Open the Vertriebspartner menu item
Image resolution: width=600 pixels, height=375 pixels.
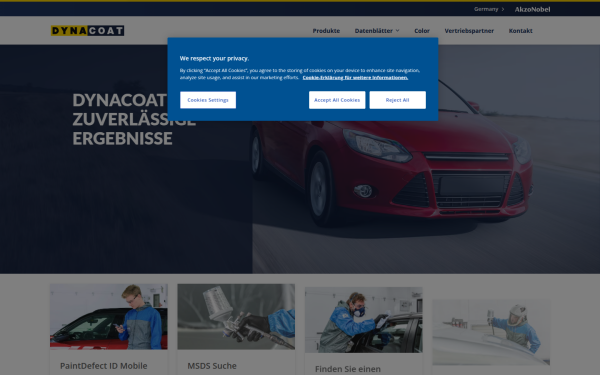point(469,31)
